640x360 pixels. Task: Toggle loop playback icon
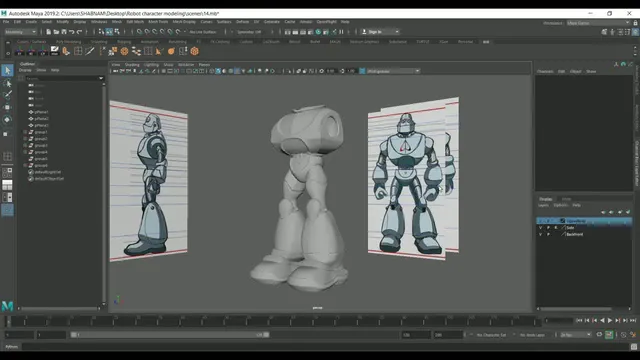point(599,335)
